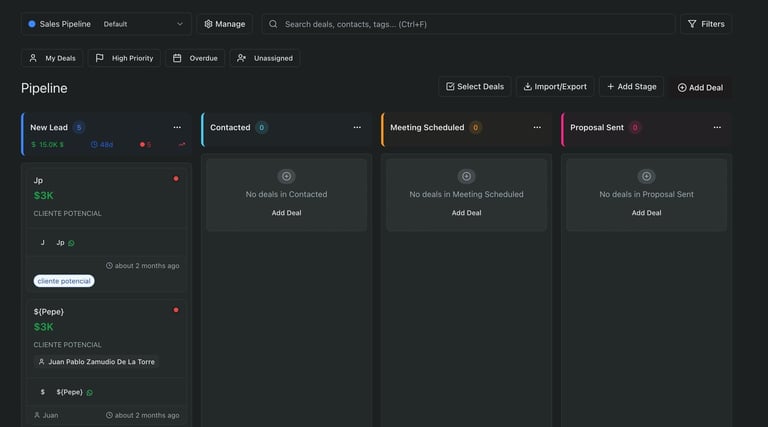Click the search magnifier icon
Viewport: 768px width, 427px height.
click(273, 24)
